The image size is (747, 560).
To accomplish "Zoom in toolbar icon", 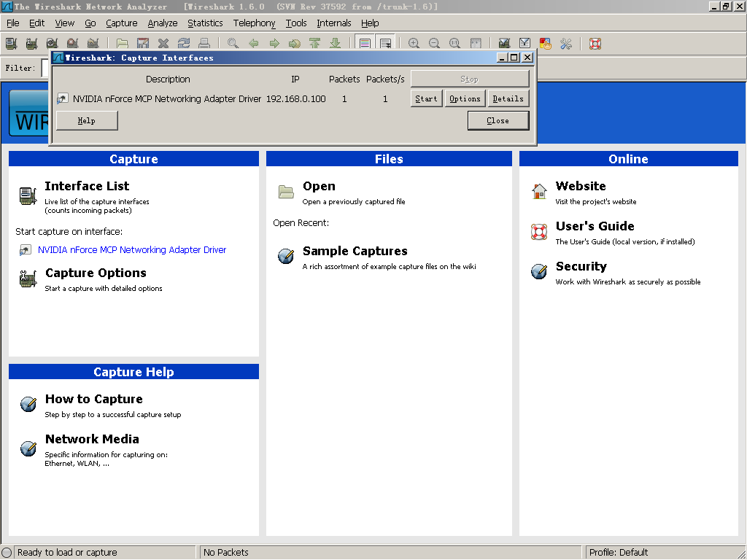I will 414,43.
